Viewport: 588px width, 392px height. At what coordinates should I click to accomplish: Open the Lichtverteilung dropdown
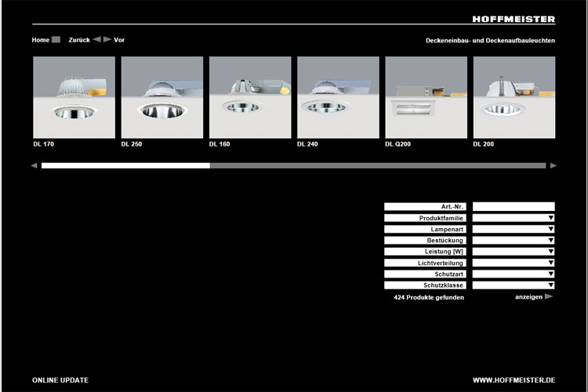coord(514,263)
